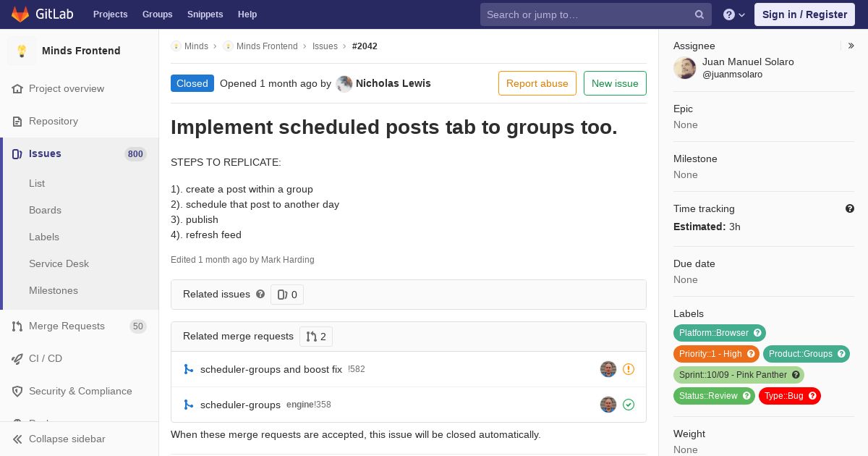The image size is (868, 456).
Task: Click the Sign in / Register button
Action: 804,14
